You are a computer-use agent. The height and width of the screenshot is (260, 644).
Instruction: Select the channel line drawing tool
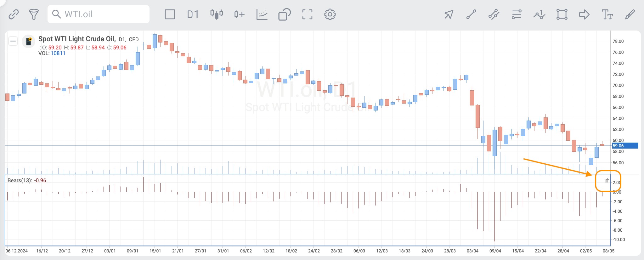(494, 14)
